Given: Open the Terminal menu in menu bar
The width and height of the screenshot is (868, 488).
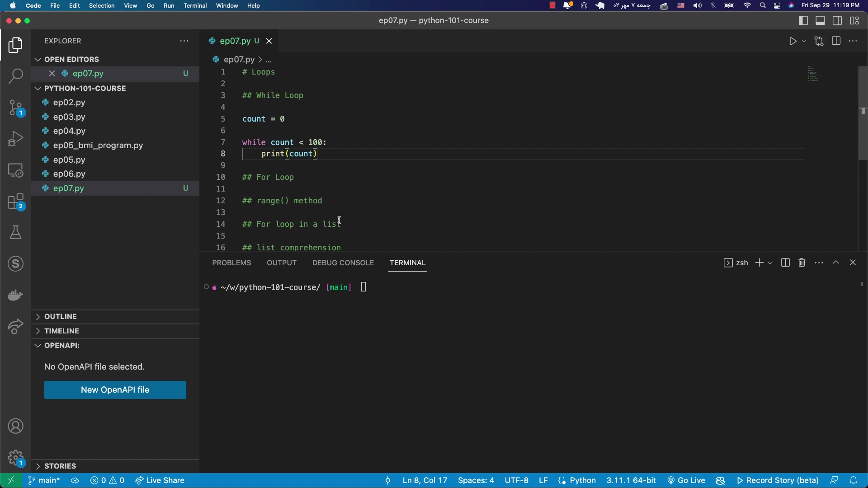Looking at the screenshot, I should [195, 5].
